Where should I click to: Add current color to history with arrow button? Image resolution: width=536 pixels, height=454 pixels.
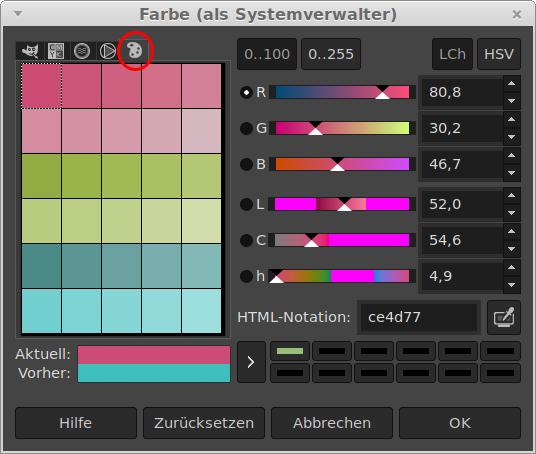[x=251, y=362]
